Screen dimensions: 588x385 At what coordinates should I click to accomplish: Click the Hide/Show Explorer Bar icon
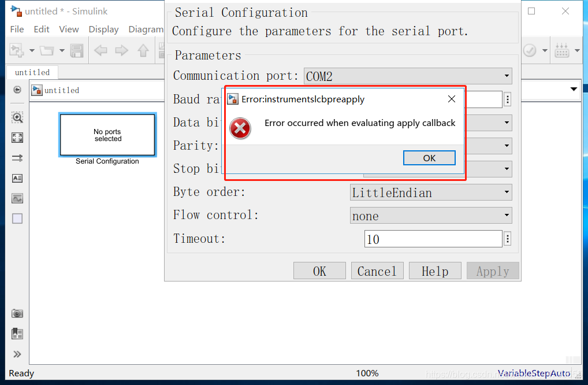tap(17, 90)
